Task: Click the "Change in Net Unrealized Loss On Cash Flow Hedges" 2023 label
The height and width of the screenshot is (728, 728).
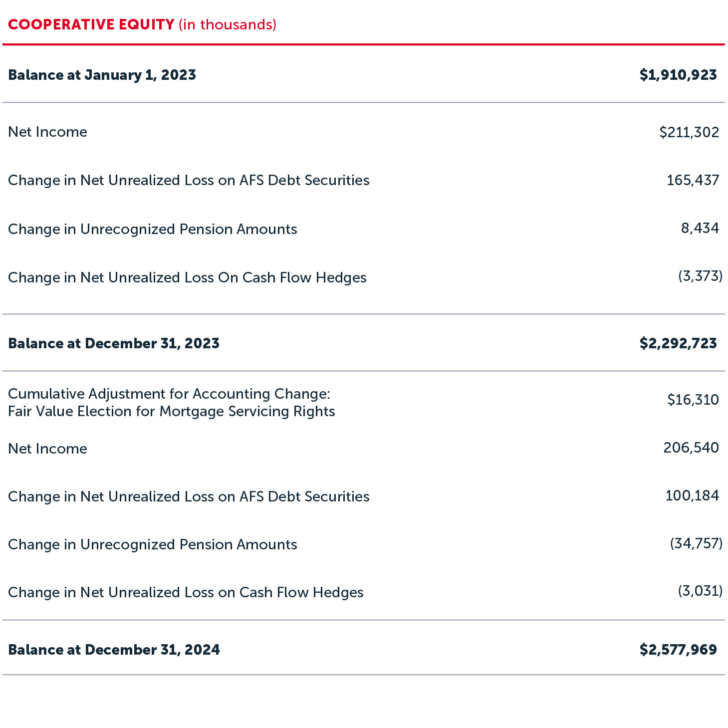Action: coord(187,277)
